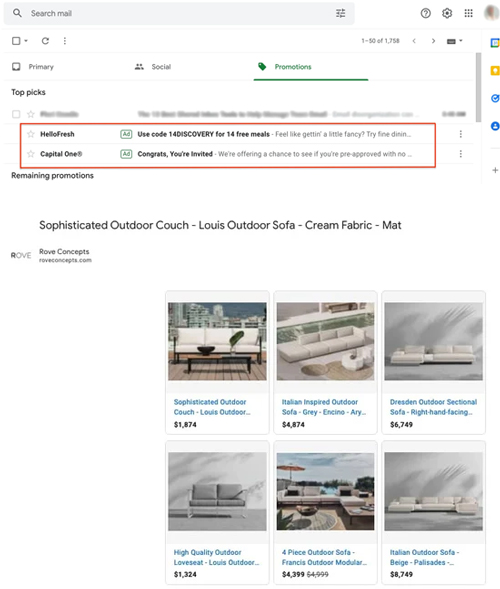The image size is (500, 589).
Task: Star the HelloFresh ad
Action: click(31, 134)
